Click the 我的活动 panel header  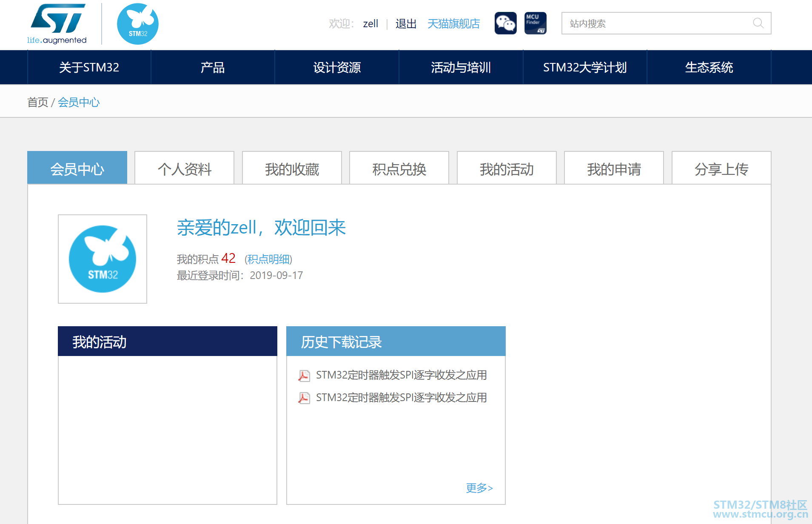(x=168, y=341)
